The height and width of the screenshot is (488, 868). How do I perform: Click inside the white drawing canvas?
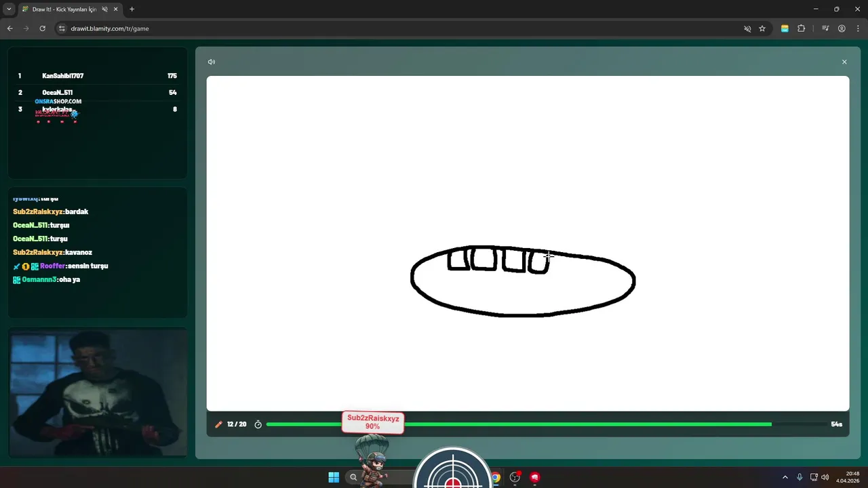pyautogui.click(x=528, y=243)
